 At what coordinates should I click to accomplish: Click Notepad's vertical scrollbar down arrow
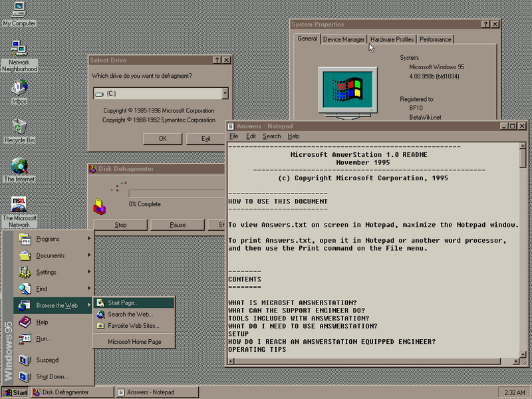(523, 350)
